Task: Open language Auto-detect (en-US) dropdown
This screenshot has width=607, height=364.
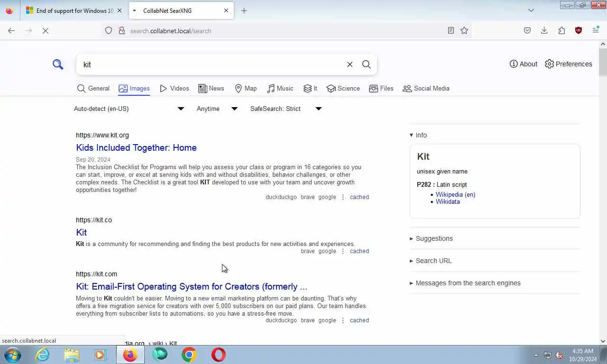Action: click(129, 109)
